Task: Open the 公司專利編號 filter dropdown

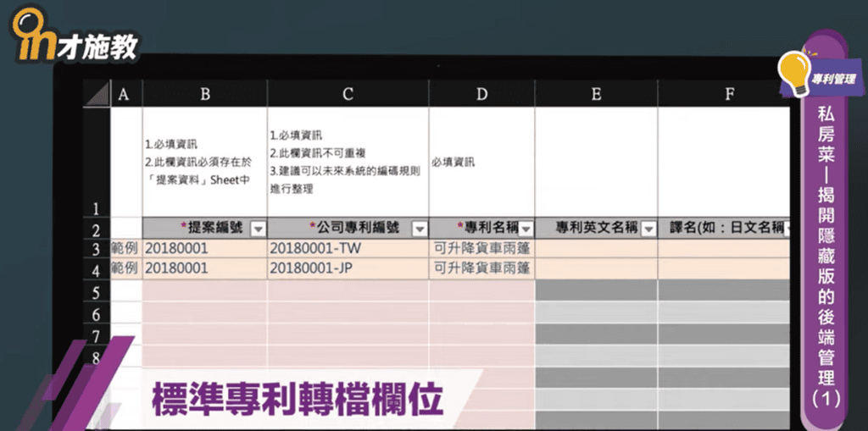Action: 419,229
